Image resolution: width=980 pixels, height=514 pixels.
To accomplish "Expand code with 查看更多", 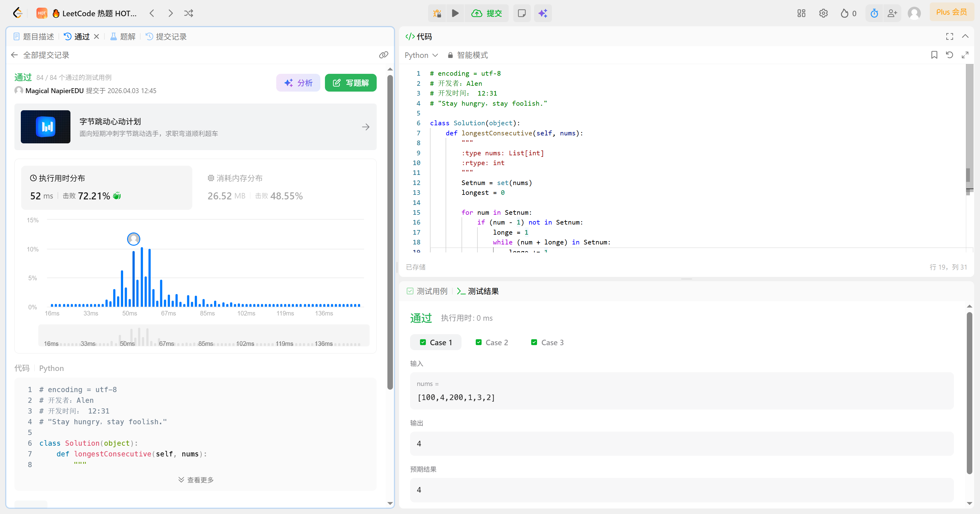I will click(x=196, y=480).
